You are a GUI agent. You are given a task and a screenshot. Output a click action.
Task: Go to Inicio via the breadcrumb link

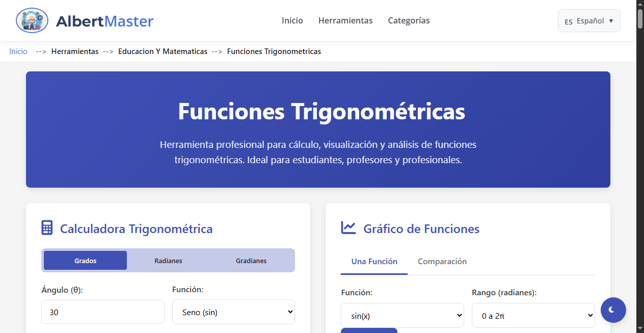[18, 51]
